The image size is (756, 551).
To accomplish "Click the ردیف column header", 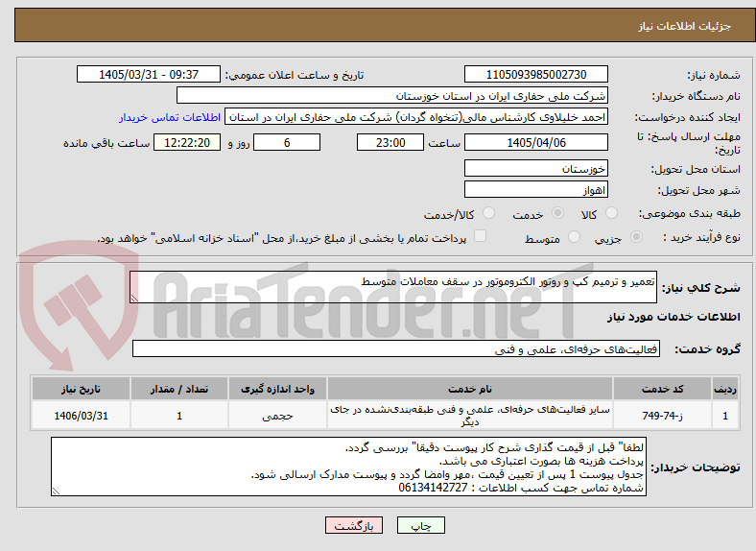I will click(725, 389).
